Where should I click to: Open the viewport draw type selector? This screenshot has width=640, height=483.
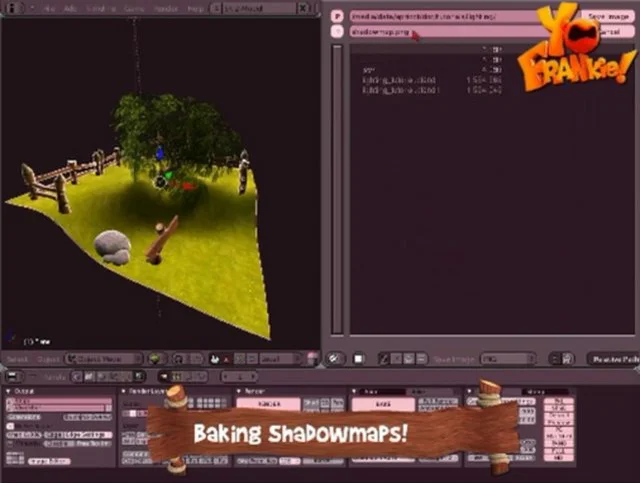156,359
